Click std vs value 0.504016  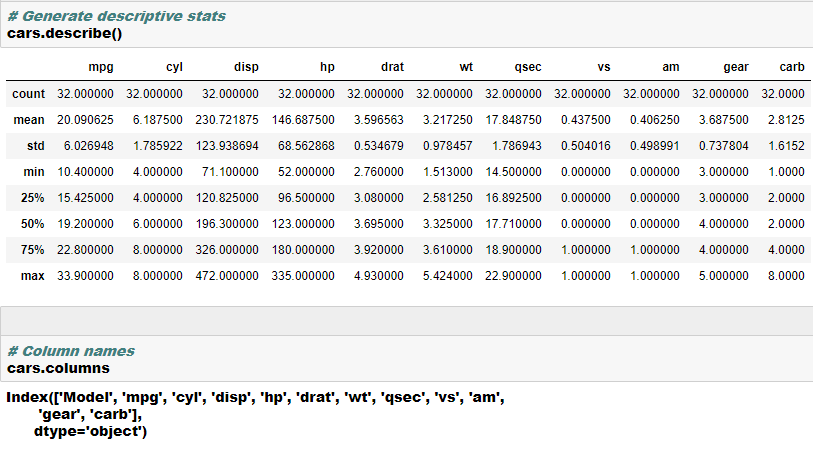[586, 146]
